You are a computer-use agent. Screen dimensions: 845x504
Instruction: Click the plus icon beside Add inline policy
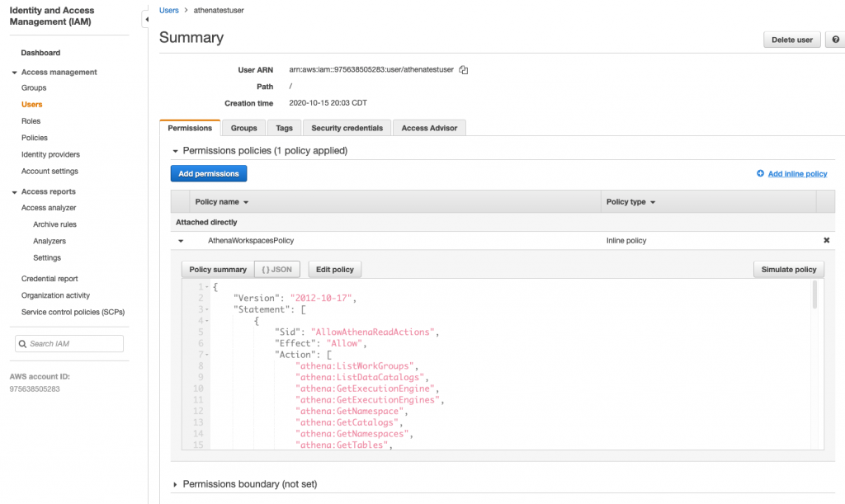point(760,173)
